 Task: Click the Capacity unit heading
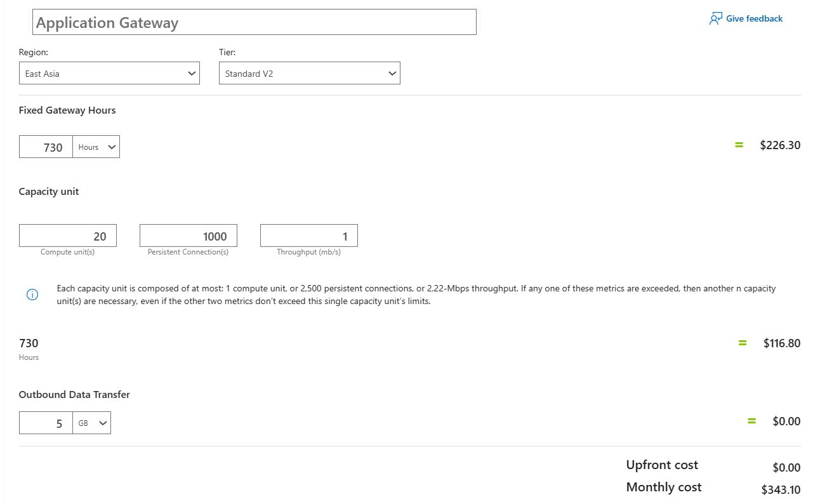49,192
